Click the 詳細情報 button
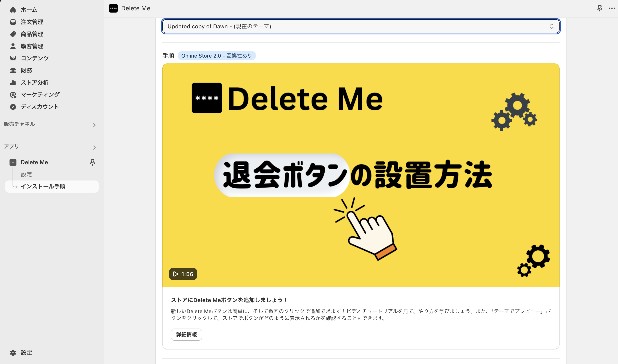 pos(186,335)
